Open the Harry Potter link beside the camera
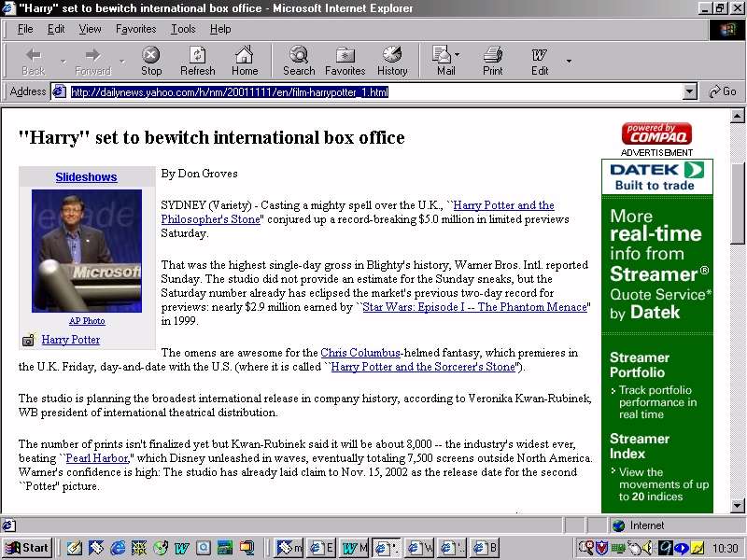 pos(71,340)
